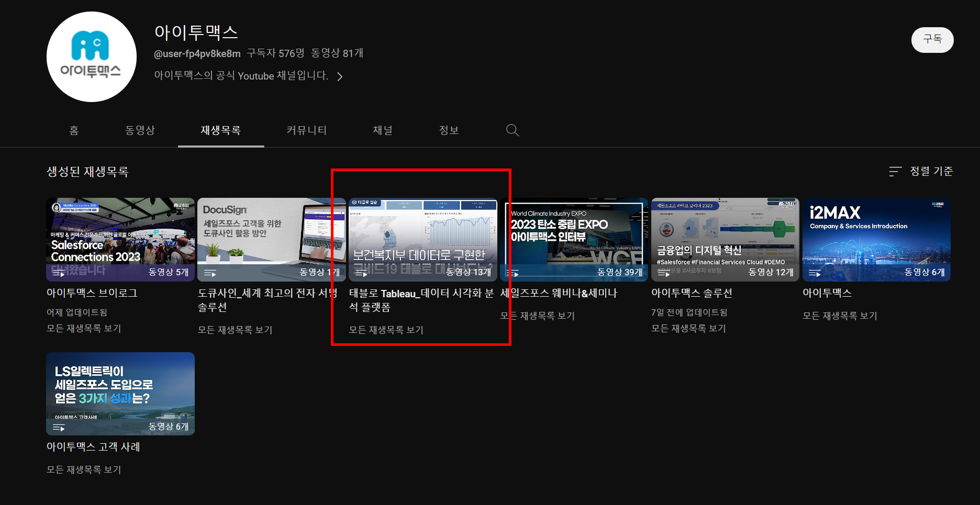The width and height of the screenshot is (980, 505).
Task: Click 모든 재생목록 보기 under 아이투맥스 고객 사례
Action: (x=84, y=470)
